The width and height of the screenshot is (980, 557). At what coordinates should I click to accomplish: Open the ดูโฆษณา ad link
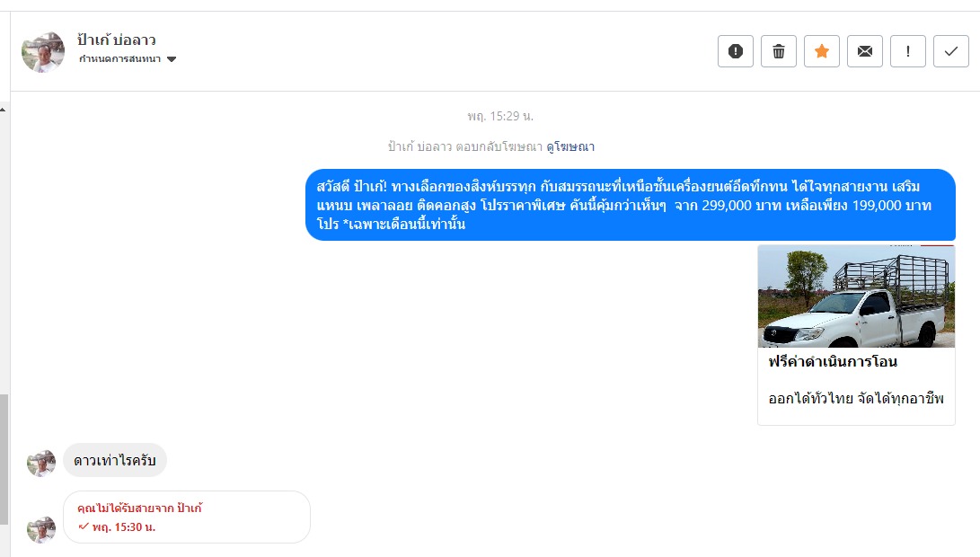pos(570,146)
